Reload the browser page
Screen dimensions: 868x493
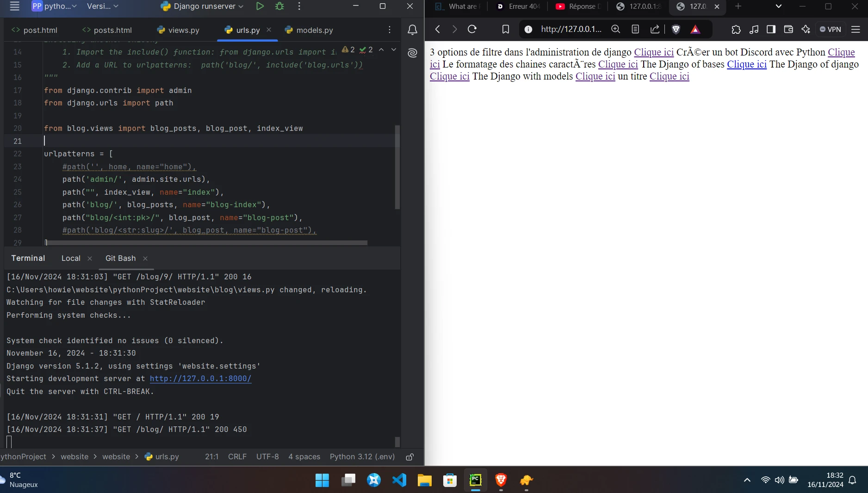pos(472,29)
